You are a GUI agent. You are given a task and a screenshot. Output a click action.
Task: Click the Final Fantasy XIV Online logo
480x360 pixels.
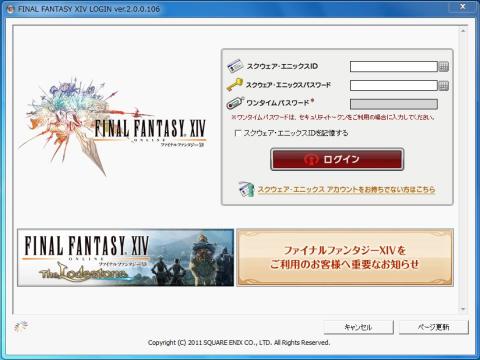point(113,127)
